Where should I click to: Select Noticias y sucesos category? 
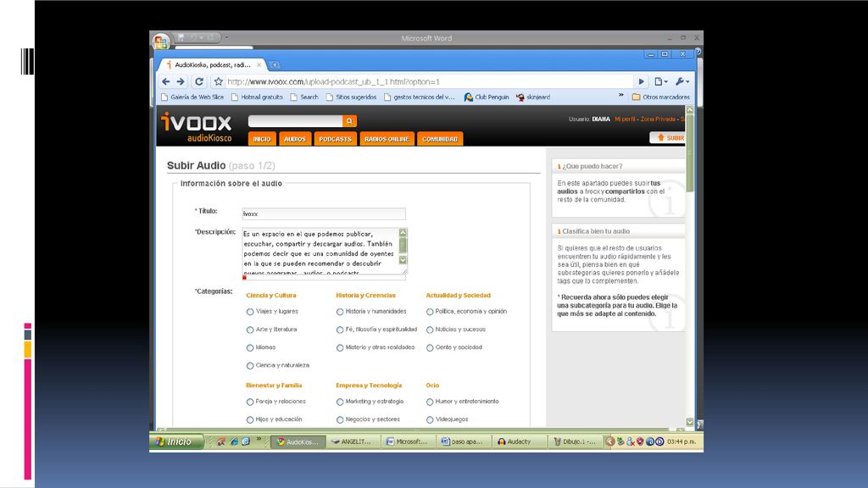click(x=430, y=330)
